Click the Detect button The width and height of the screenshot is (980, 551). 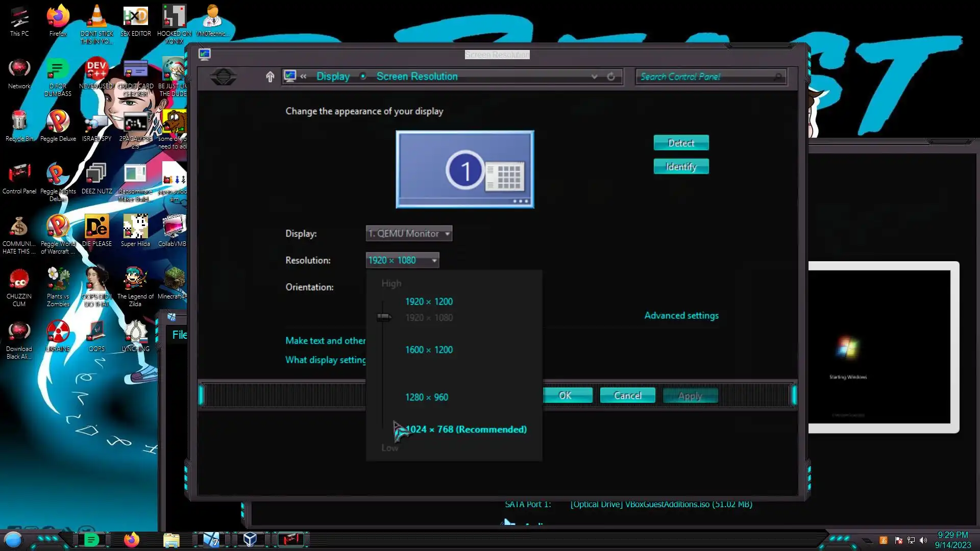681,143
